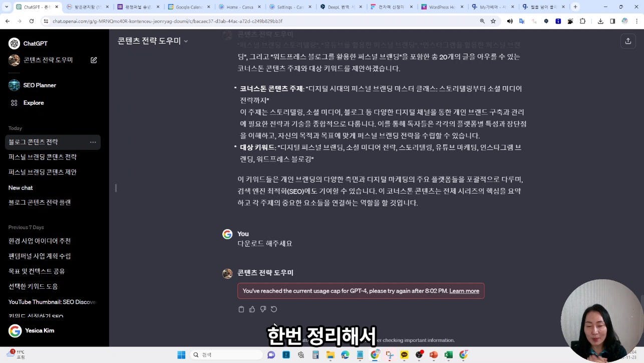Click the share icon at top right
The image size is (644, 363).
628,41
